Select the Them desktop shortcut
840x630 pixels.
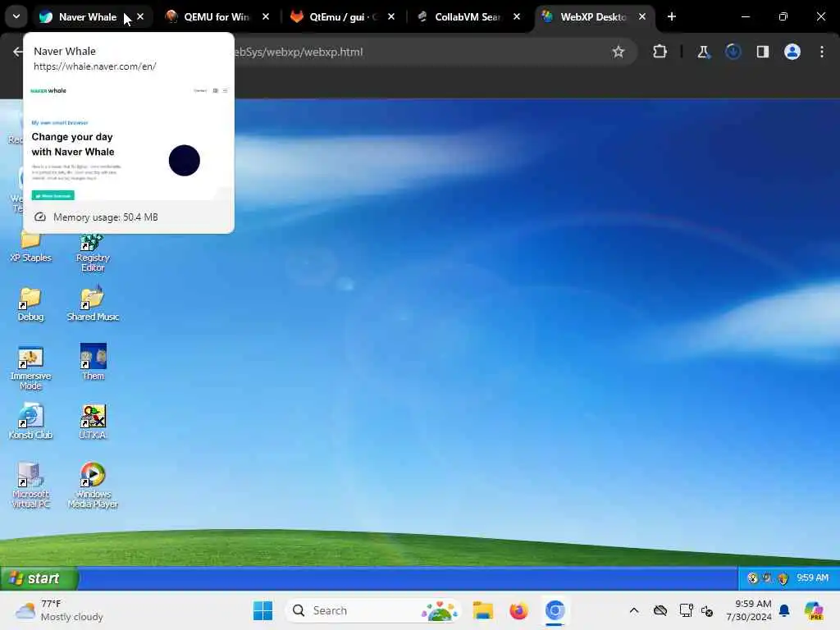coord(93,362)
